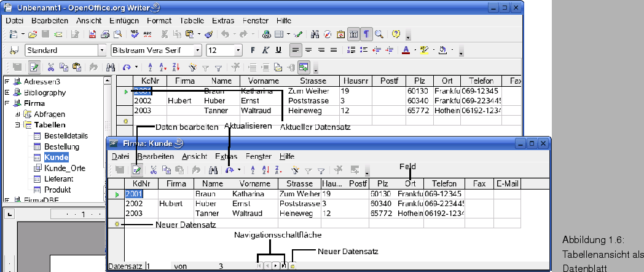644x272 pixels.
Task: Toggle centered paragraph alignment
Action: pyautogui.click(x=308, y=50)
